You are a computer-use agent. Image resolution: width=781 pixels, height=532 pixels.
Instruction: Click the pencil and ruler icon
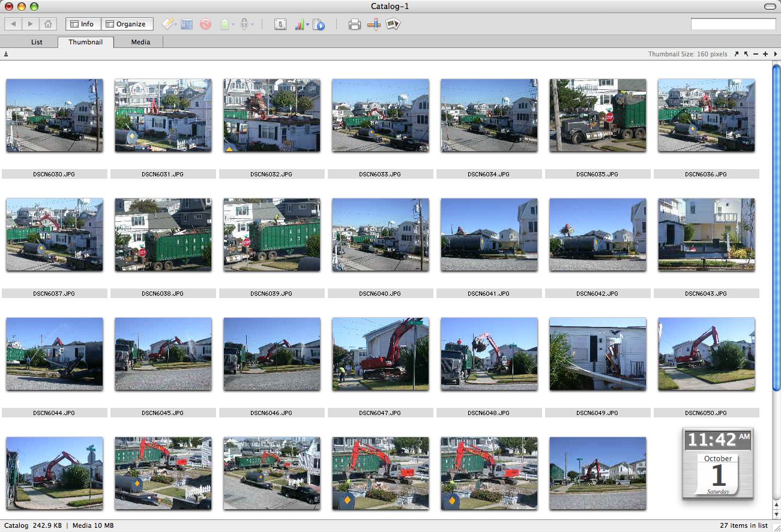click(374, 25)
